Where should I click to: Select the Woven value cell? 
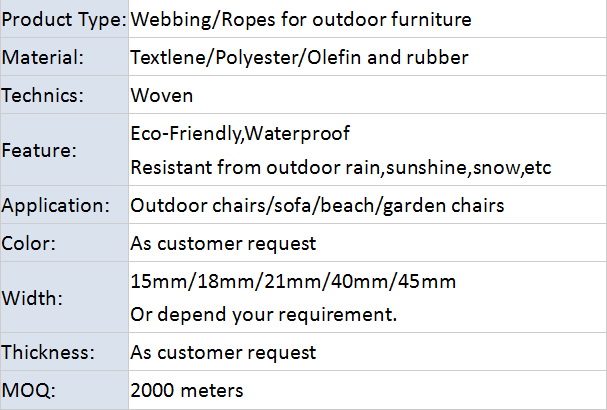pos(162,96)
